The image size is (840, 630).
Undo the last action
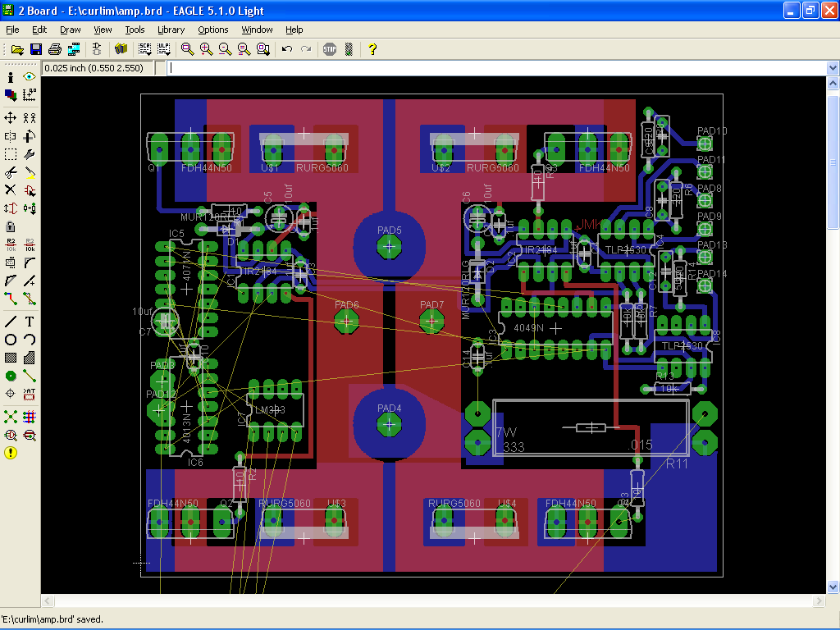tap(287, 50)
